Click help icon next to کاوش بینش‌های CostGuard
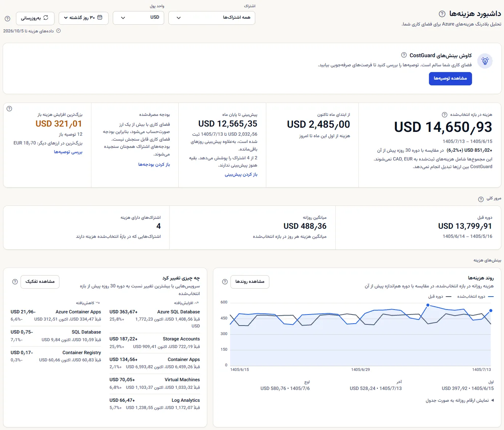The height and width of the screenshot is (430, 504). (404, 55)
